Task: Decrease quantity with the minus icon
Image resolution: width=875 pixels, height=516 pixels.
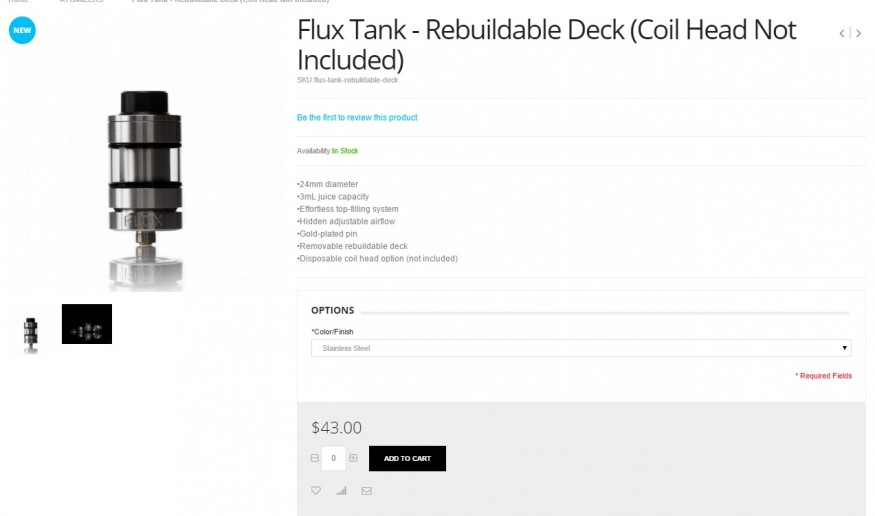Action: click(x=315, y=458)
